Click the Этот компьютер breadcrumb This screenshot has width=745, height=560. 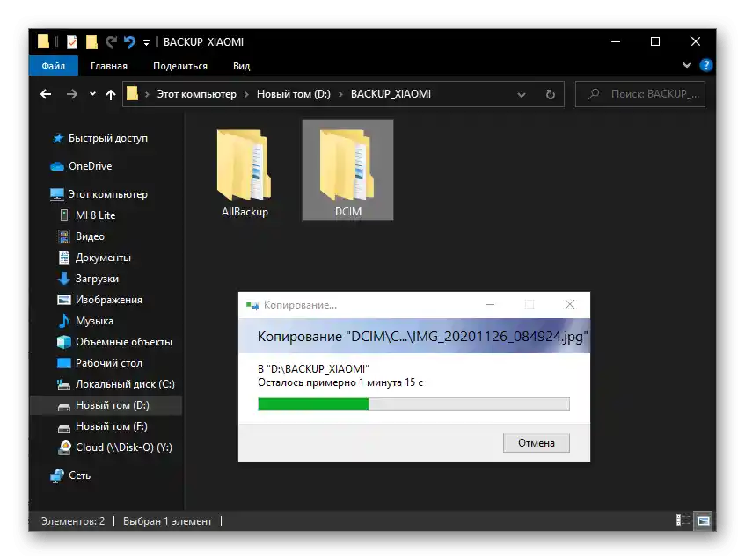pos(197,94)
